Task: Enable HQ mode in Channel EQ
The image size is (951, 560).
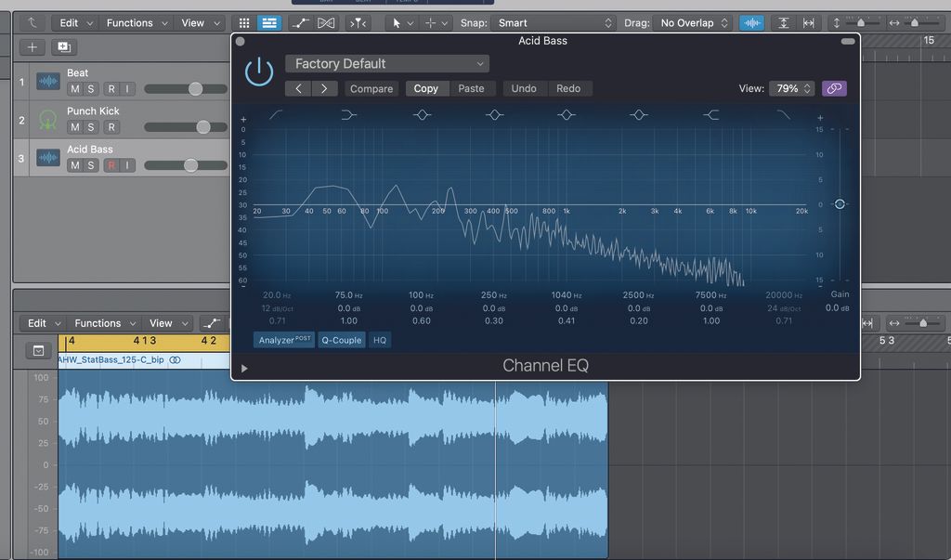Action: click(x=379, y=340)
